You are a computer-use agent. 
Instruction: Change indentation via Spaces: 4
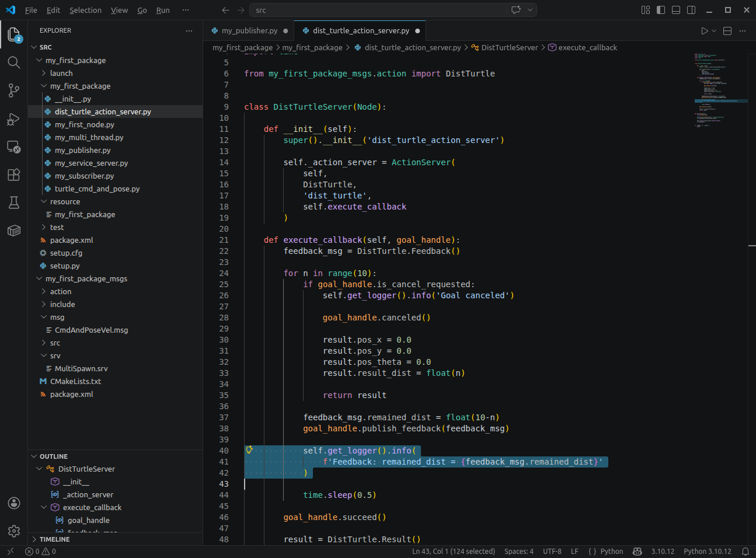(x=519, y=551)
